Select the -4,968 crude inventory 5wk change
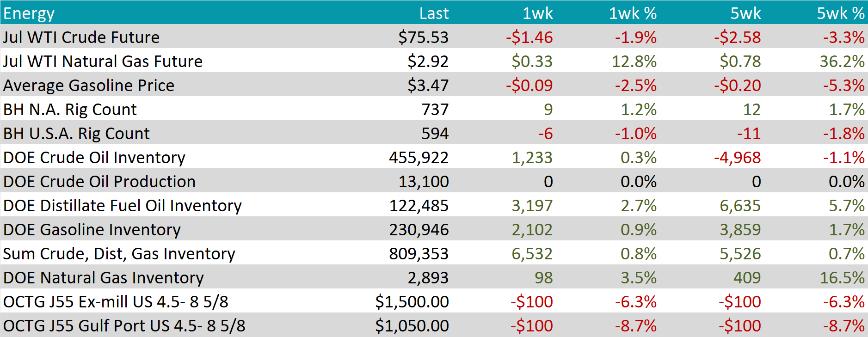This screenshot has height=337, width=868. click(737, 158)
